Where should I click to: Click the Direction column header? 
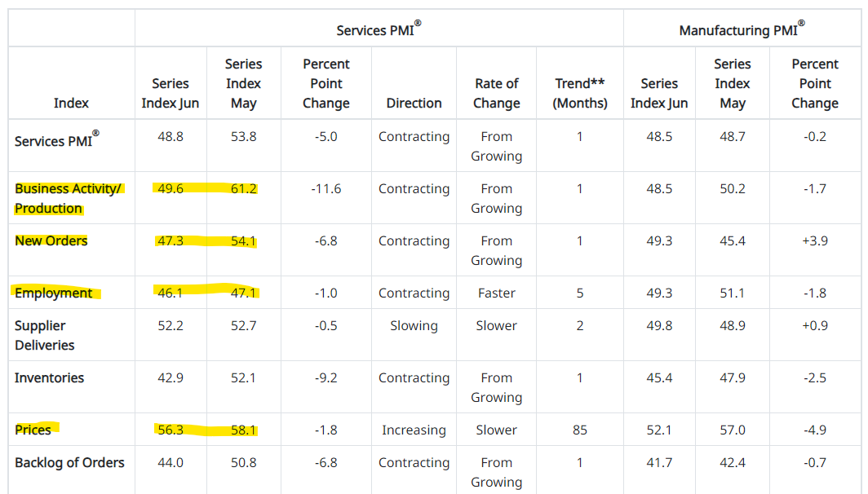[x=414, y=103]
